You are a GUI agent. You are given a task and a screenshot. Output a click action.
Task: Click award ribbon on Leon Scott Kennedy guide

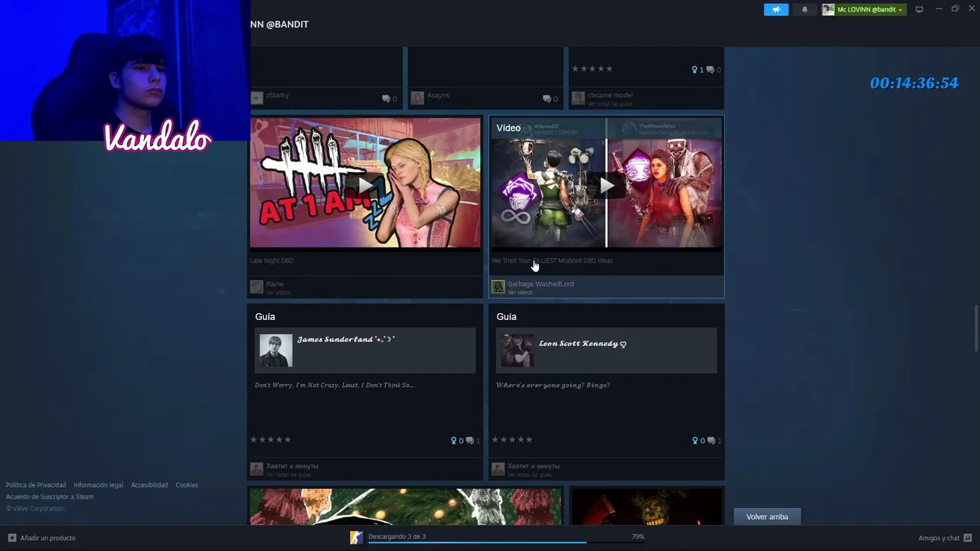pyautogui.click(x=694, y=441)
